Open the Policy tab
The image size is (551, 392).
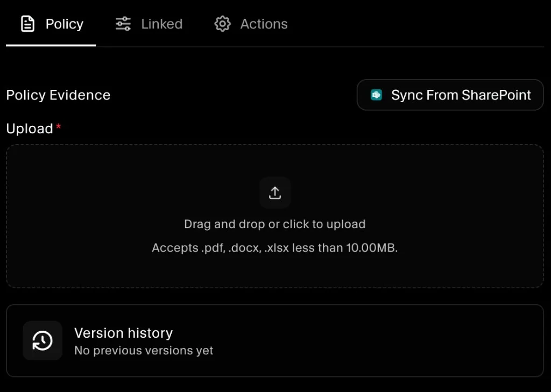click(51, 24)
